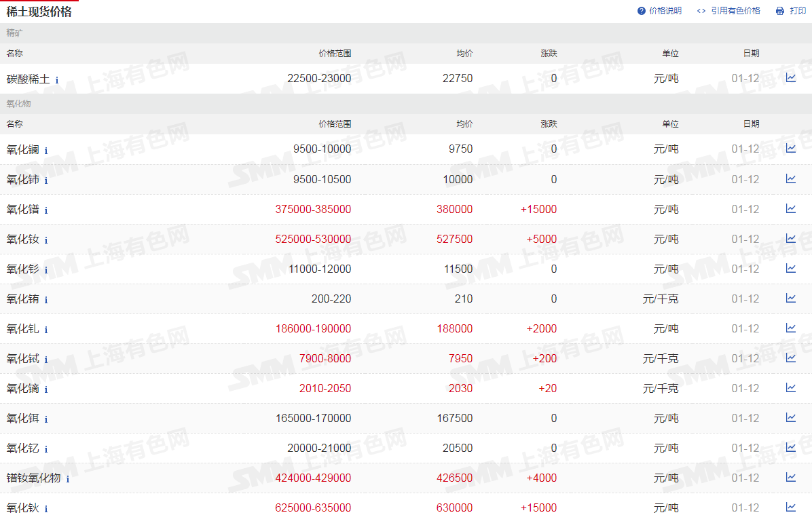Viewport: 812px width, 517px height.
Task: Click the 精矿 section header
Action: coord(14,33)
